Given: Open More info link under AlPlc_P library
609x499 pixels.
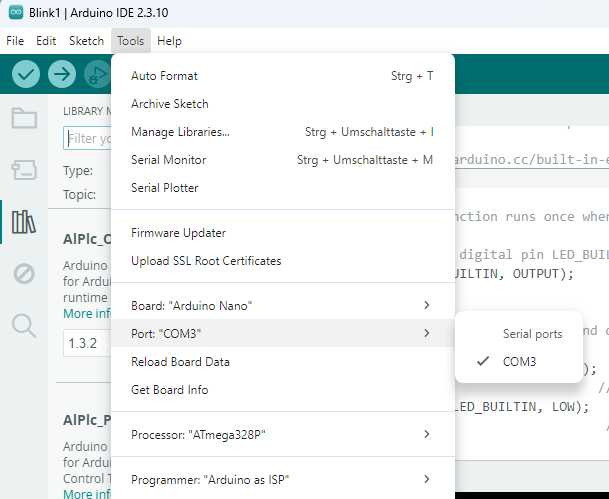Looking at the screenshot, I should 87,494.
